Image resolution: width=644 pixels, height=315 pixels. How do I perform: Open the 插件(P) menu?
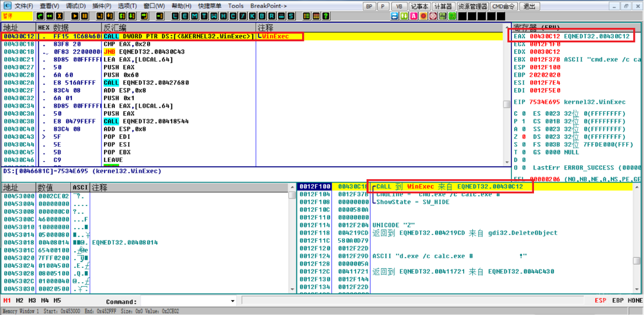point(102,6)
